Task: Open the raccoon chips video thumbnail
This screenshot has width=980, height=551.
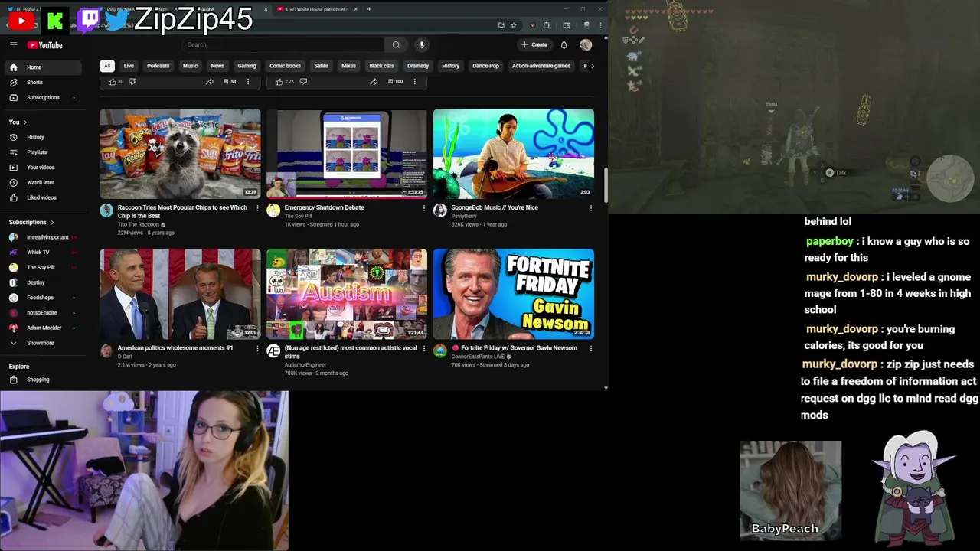Action: tap(180, 153)
